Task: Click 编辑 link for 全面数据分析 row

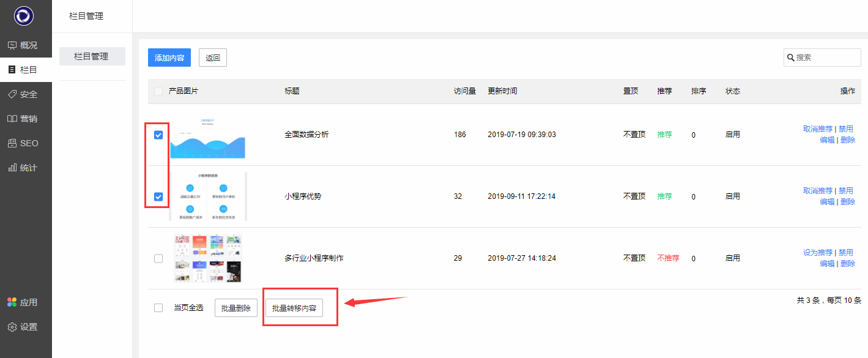Action: [x=827, y=140]
